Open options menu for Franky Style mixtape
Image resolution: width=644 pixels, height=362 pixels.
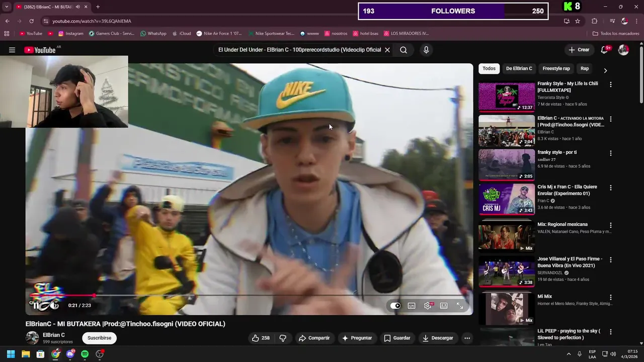point(611,85)
